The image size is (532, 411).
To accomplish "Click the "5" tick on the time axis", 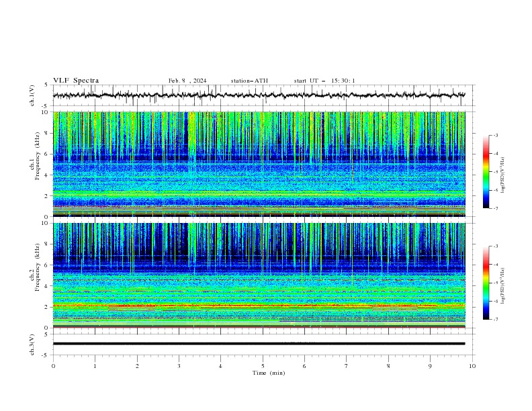I will 263,366.
